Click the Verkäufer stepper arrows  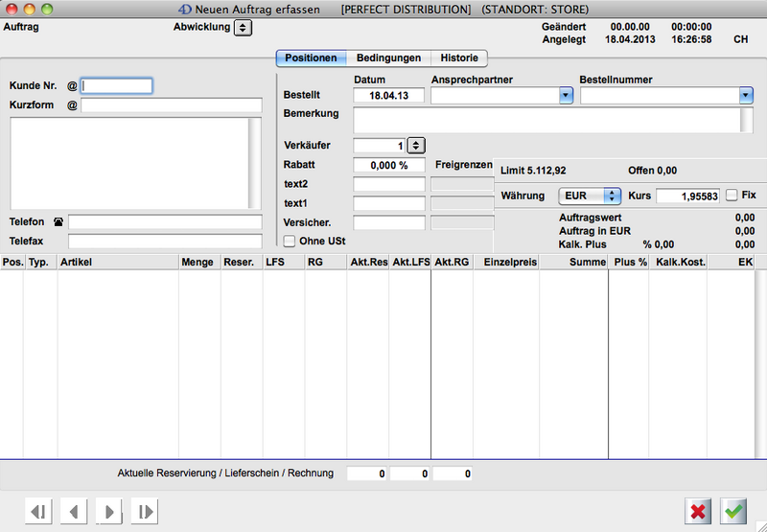click(416, 146)
